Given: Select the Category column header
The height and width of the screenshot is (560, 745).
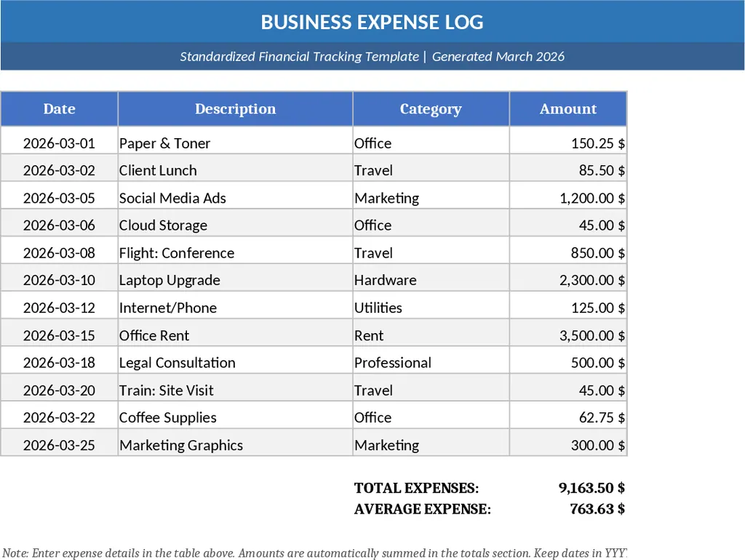Looking at the screenshot, I should (431, 108).
